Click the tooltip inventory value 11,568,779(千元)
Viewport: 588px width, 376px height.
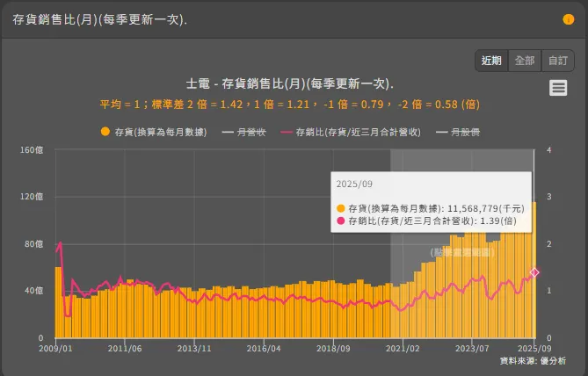click(486, 208)
